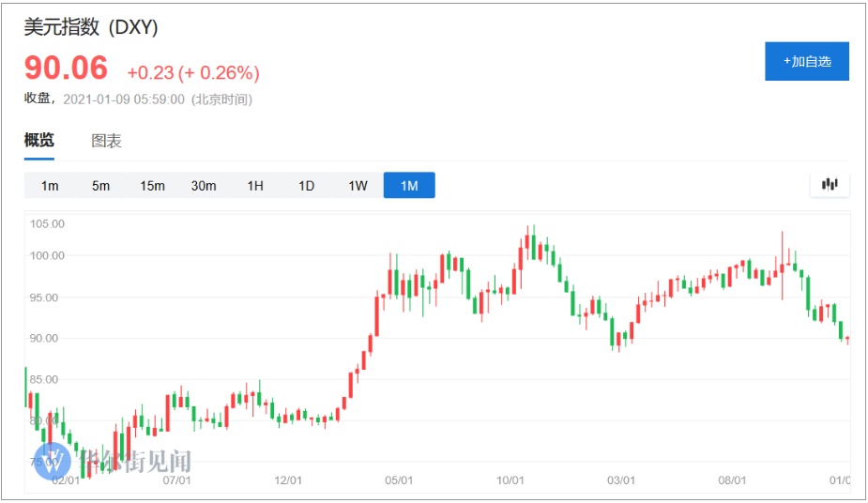The width and height of the screenshot is (868, 503).
Task: Click the 100.00 price axis label
Action: [x=47, y=255]
